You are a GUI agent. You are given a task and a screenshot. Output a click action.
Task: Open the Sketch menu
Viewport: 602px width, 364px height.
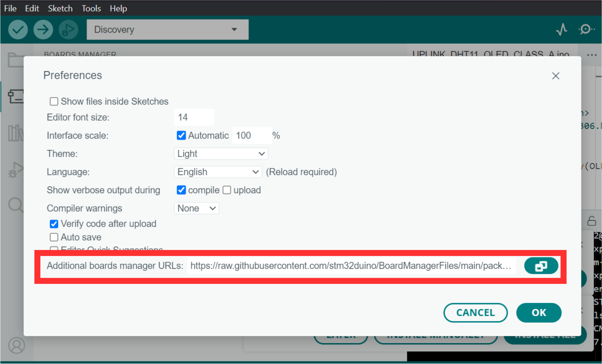[x=60, y=9]
